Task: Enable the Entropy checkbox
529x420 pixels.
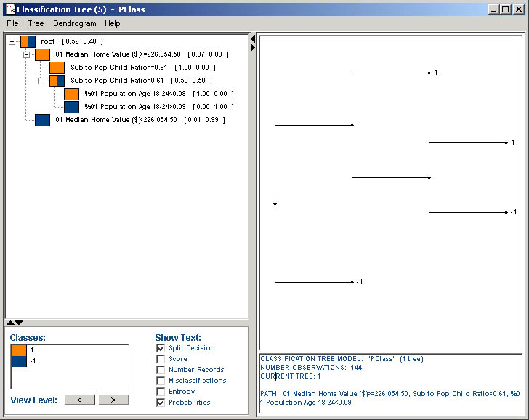Action: (x=161, y=392)
